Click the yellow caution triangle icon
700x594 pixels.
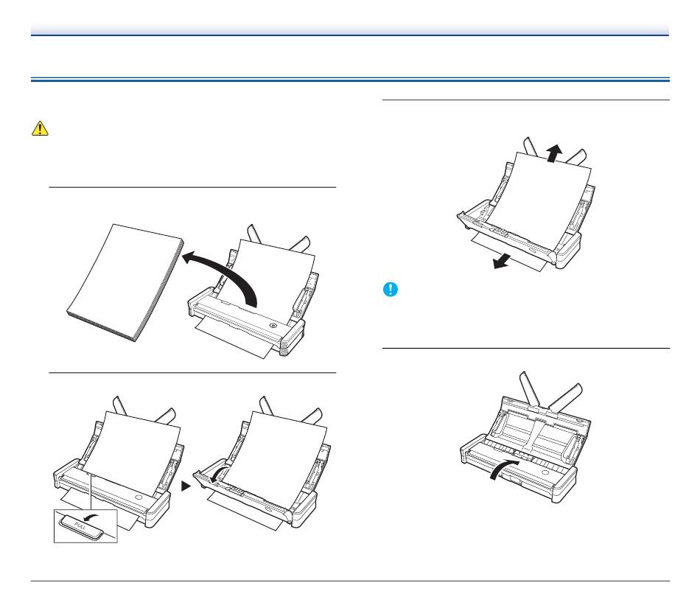click(40, 128)
